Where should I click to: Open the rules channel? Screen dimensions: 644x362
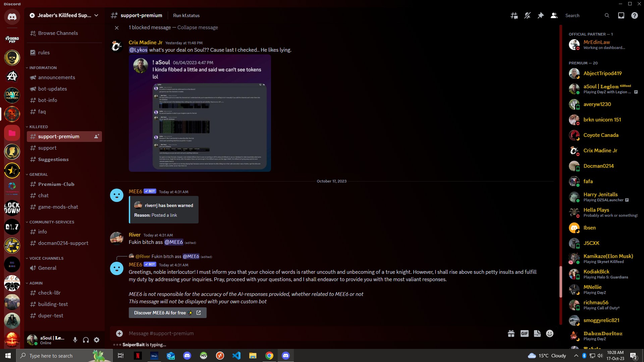(x=64, y=52)
